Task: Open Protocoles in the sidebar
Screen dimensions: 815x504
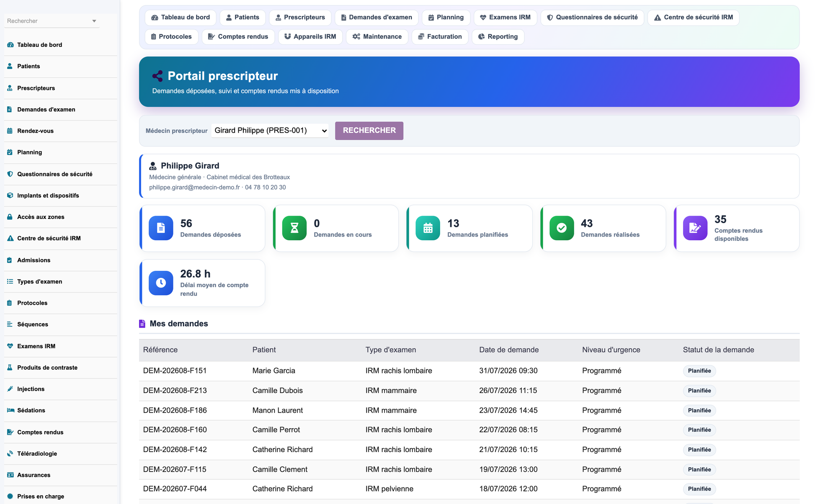Action: pyautogui.click(x=61, y=303)
